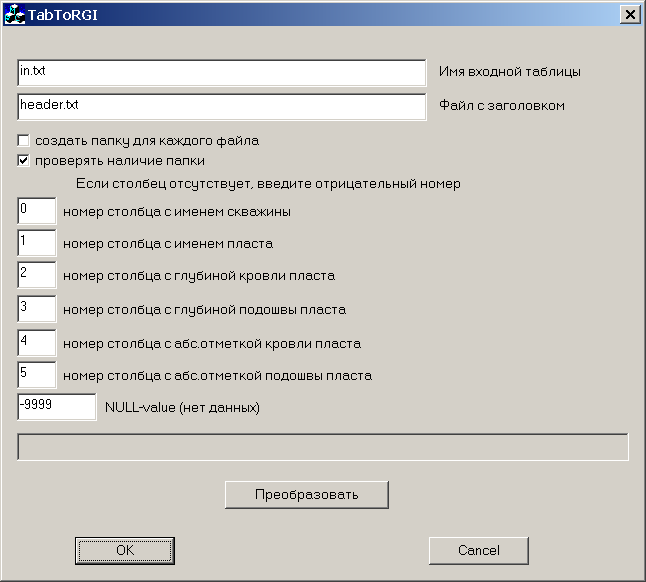Image resolution: width=646 pixels, height=582 pixels.
Task: Edit the layer top depth column field
Action: tap(37, 275)
